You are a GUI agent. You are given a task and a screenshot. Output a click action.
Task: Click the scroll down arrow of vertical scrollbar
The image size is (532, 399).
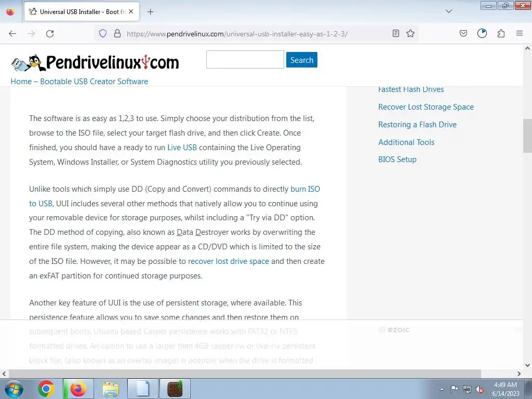[x=527, y=365]
